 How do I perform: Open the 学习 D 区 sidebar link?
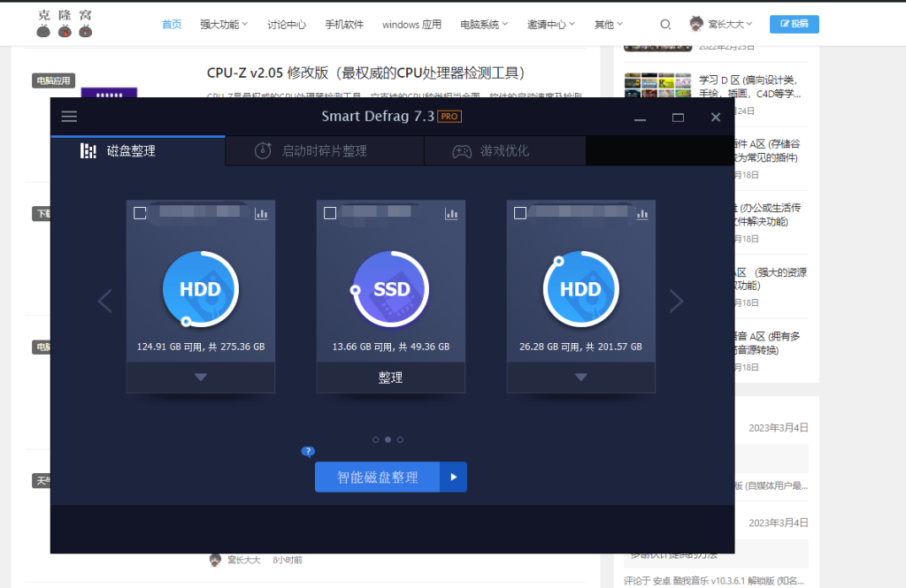click(x=749, y=87)
